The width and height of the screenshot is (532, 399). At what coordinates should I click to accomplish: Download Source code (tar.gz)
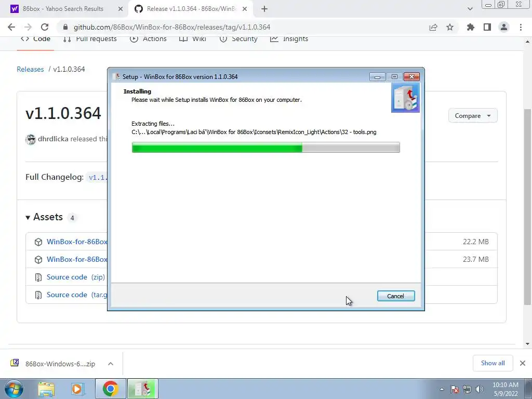coord(77,295)
